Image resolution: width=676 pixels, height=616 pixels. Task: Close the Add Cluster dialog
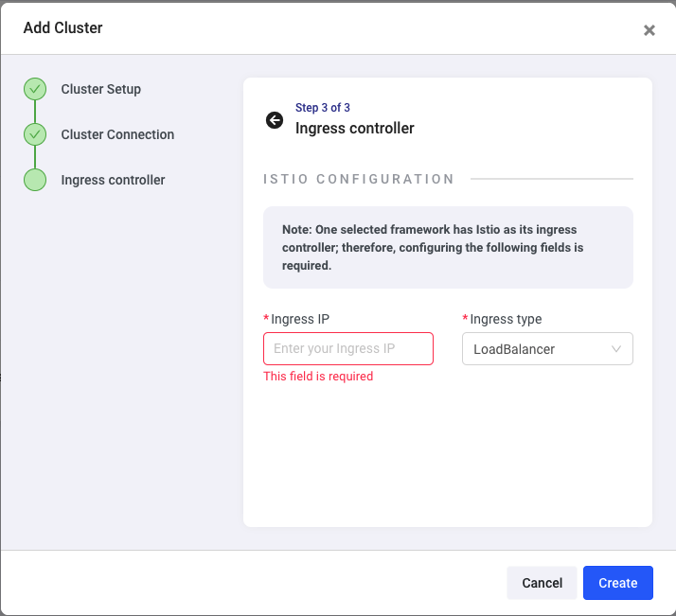(x=649, y=30)
